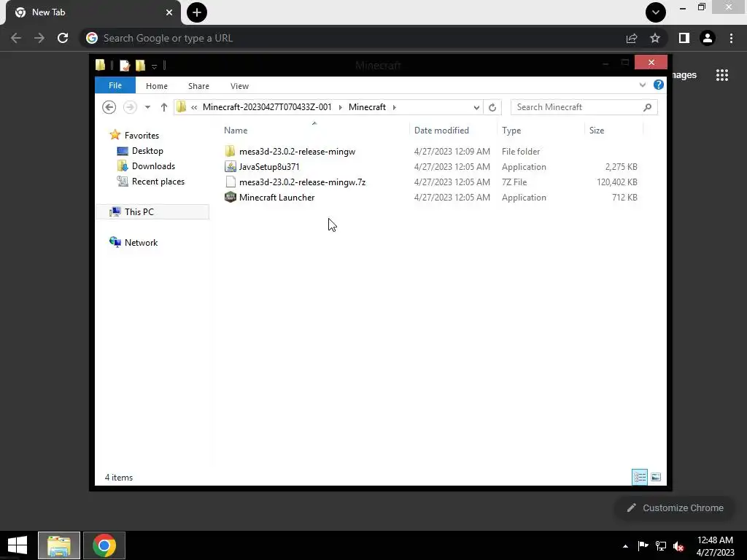
Task: Open the Windows Start menu
Action: pos(18,545)
